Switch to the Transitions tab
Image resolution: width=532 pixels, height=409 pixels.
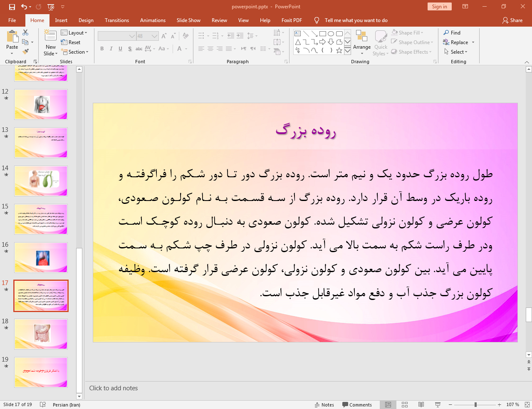coord(117,20)
